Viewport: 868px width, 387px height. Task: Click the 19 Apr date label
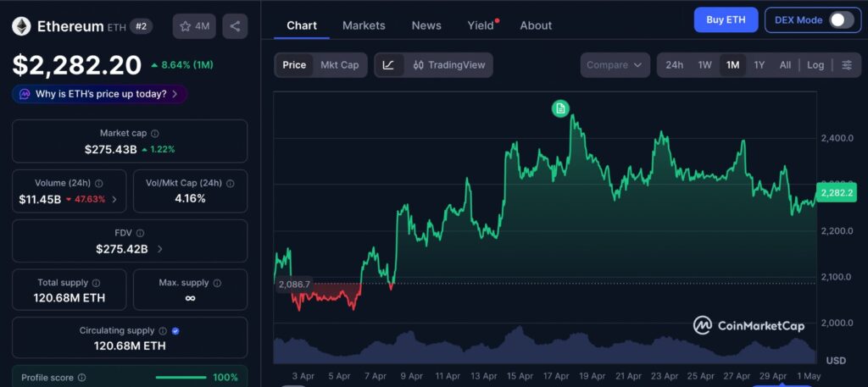tap(592, 376)
